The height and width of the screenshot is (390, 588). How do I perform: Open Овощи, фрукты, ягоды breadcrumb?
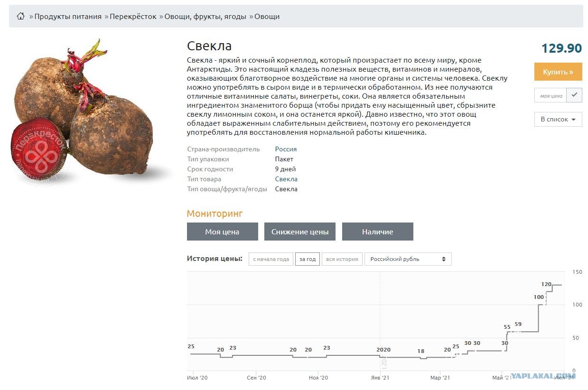[x=205, y=17]
